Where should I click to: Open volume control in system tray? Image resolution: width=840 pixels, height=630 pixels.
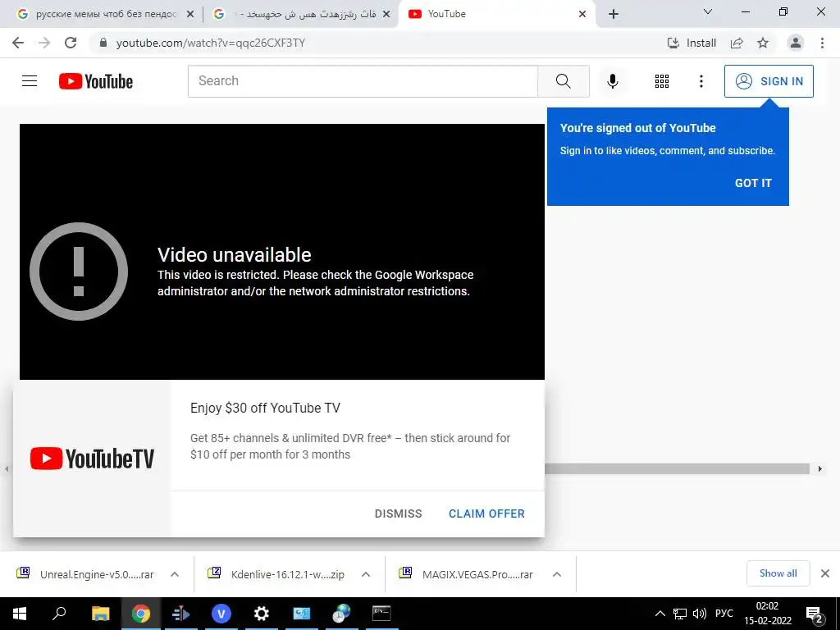[700, 614]
